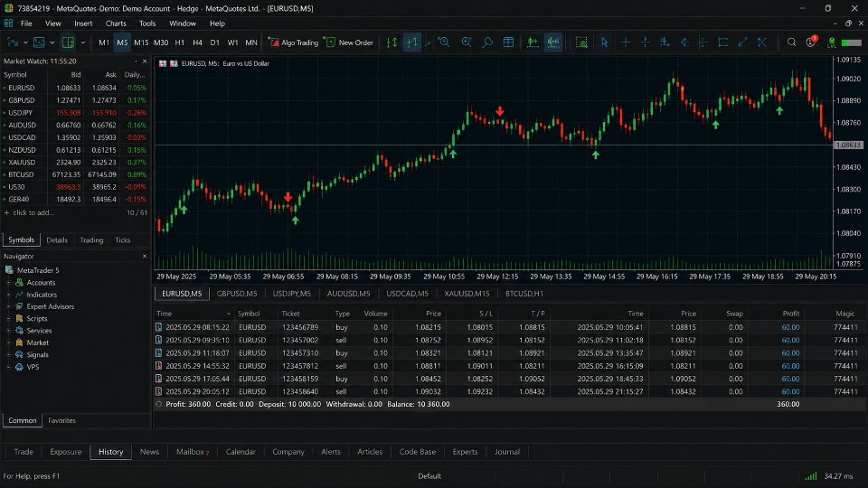Select the BTCUSD row in Market Watch

click(76, 174)
